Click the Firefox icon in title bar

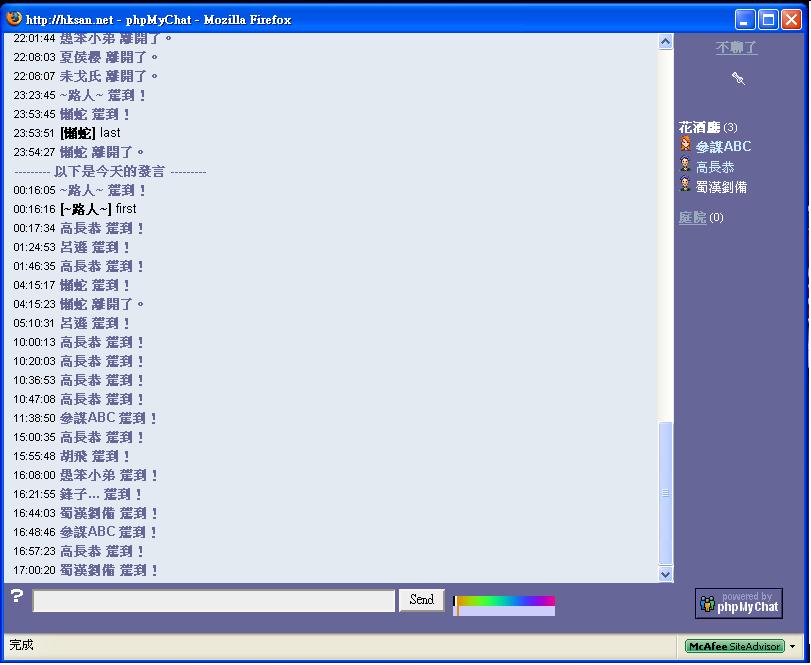pyautogui.click(x=13, y=19)
